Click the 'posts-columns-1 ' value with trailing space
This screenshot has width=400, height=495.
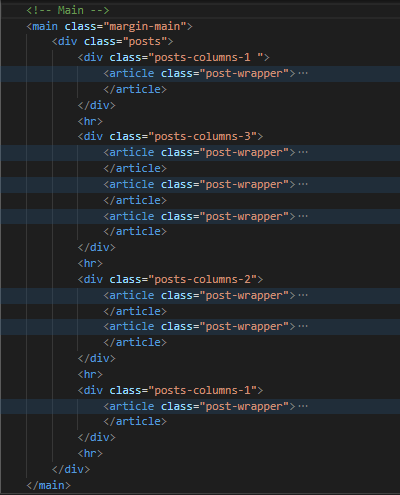(206, 57)
